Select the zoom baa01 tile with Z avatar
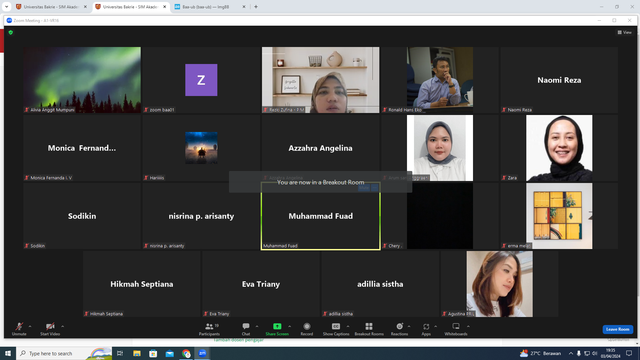 [x=201, y=80]
